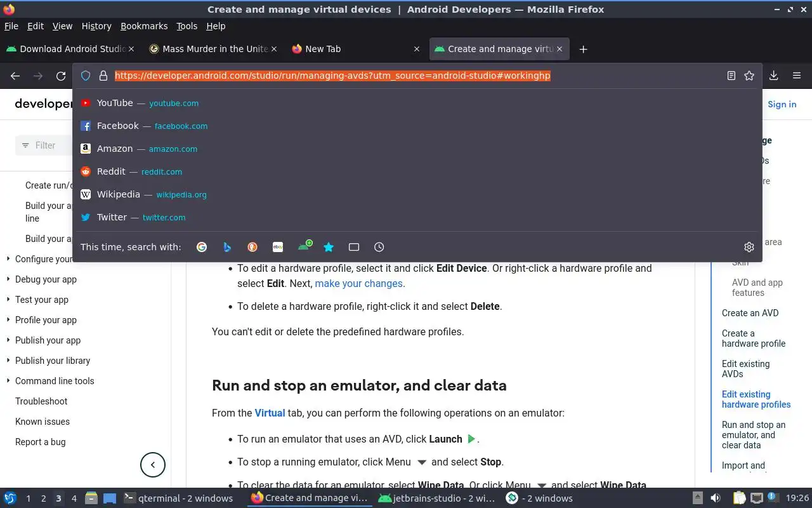Search this time with Bing icon
The width and height of the screenshot is (812, 508).
tap(227, 247)
